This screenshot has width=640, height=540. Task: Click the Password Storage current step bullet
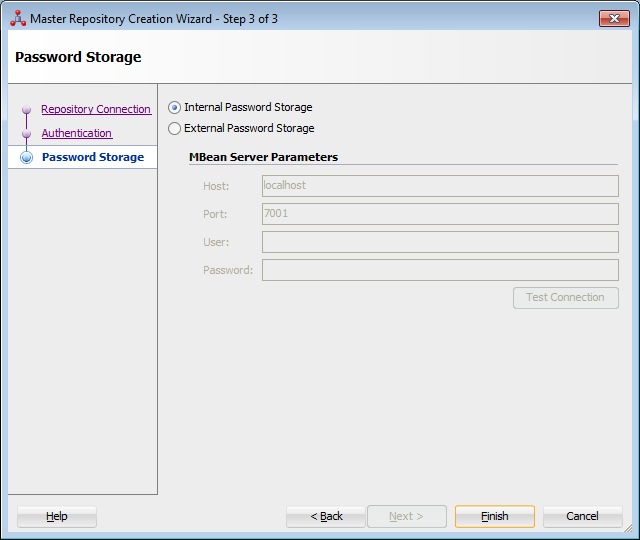pos(27,157)
